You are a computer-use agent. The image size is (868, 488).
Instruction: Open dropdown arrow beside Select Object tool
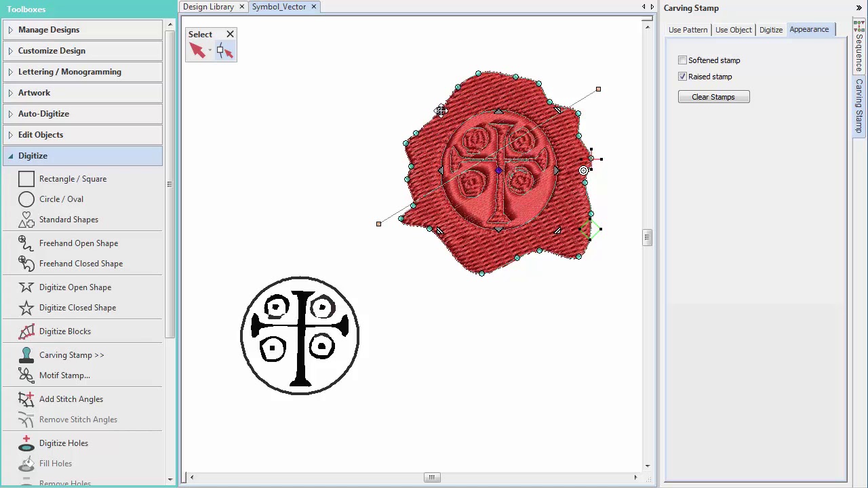210,50
